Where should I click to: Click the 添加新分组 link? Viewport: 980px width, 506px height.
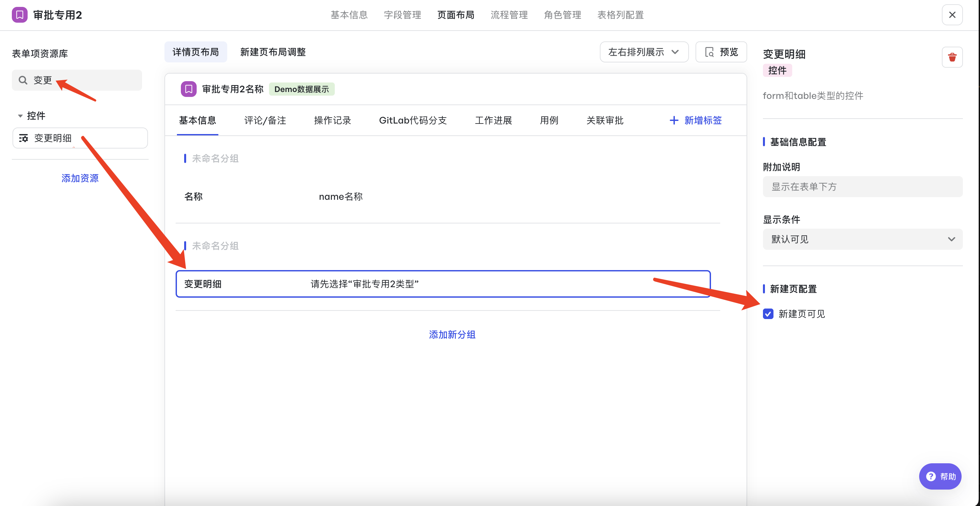(x=452, y=334)
